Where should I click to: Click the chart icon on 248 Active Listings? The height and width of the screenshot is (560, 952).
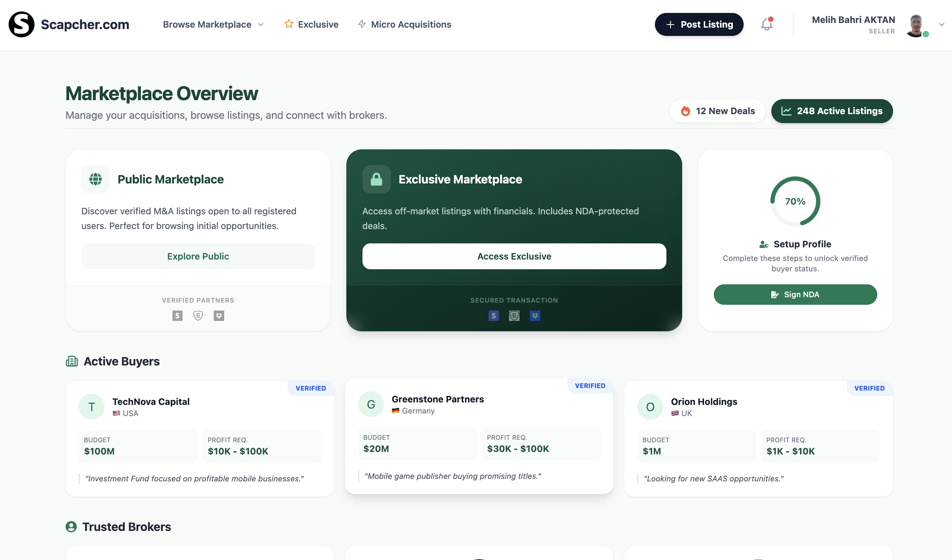786,111
